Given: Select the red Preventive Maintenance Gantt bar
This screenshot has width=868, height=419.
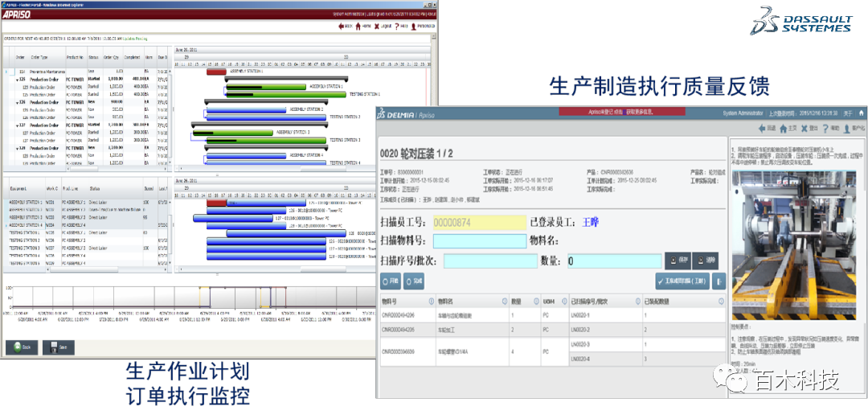Looking at the screenshot, I should pos(216,71).
